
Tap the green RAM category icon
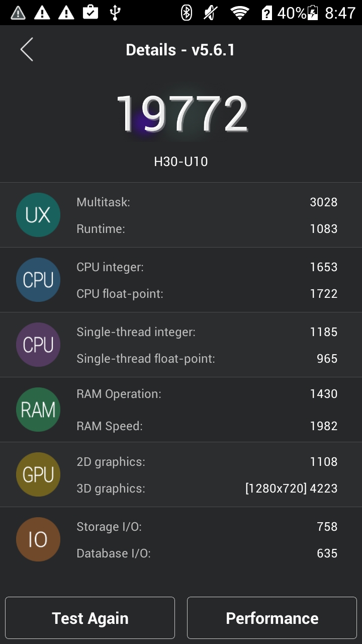click(38, 410)
